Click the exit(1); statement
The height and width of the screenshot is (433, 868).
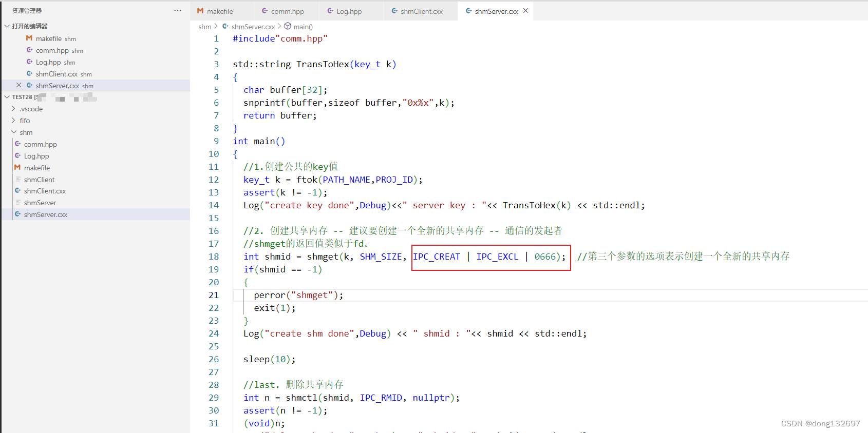275,308
